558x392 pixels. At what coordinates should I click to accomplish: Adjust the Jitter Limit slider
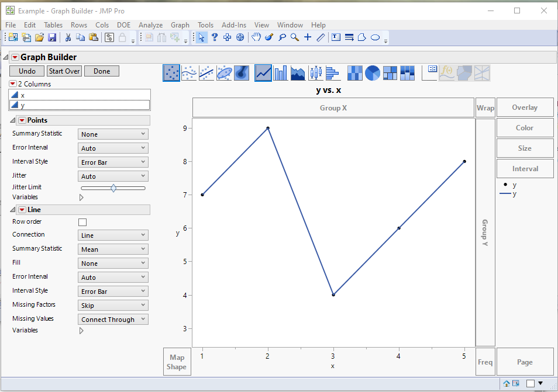click(x=113, y=188)
